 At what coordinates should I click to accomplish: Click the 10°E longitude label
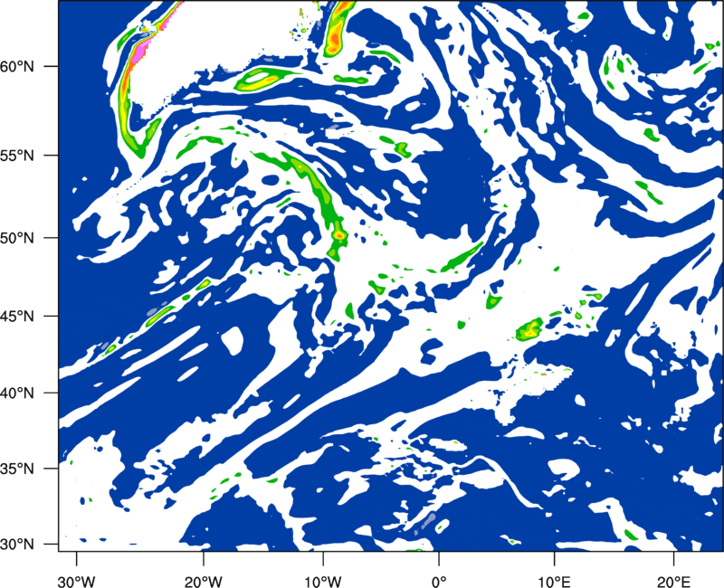tap(554, 582)
